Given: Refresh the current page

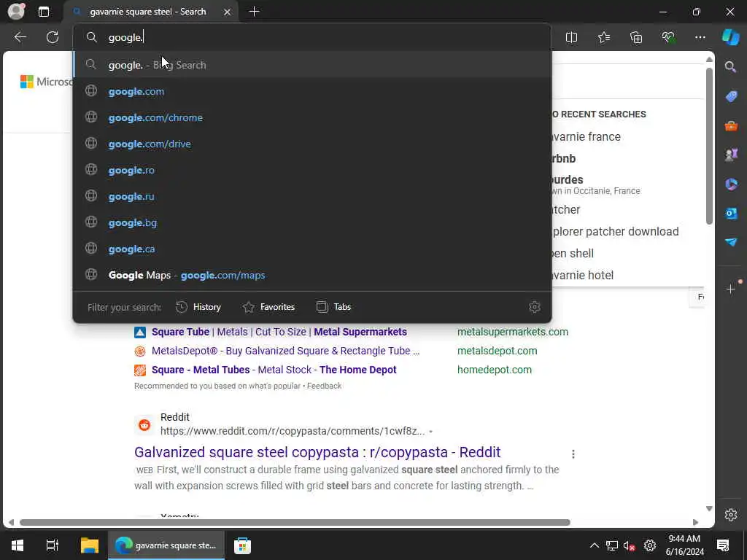Looking at the screenshot, I should [x=53, y=37].
